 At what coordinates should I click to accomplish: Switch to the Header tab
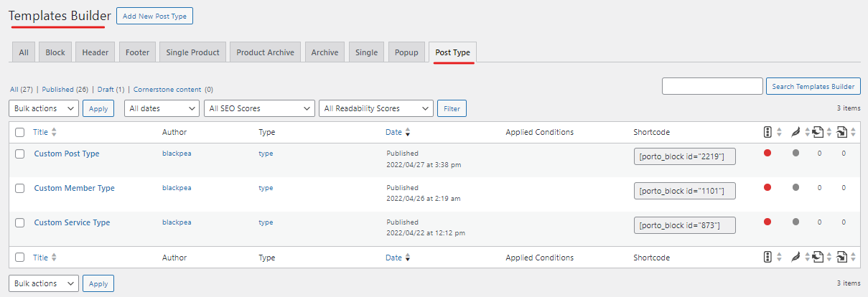tap(95, 52)
